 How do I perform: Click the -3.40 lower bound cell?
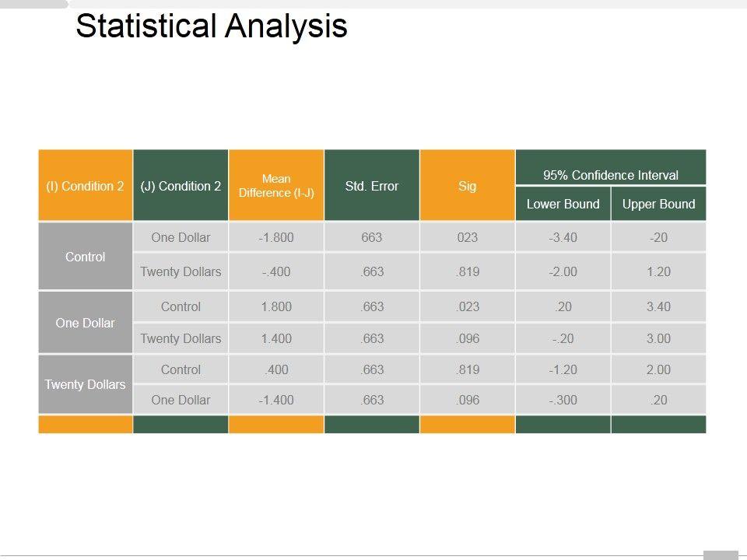click(563, 237)
